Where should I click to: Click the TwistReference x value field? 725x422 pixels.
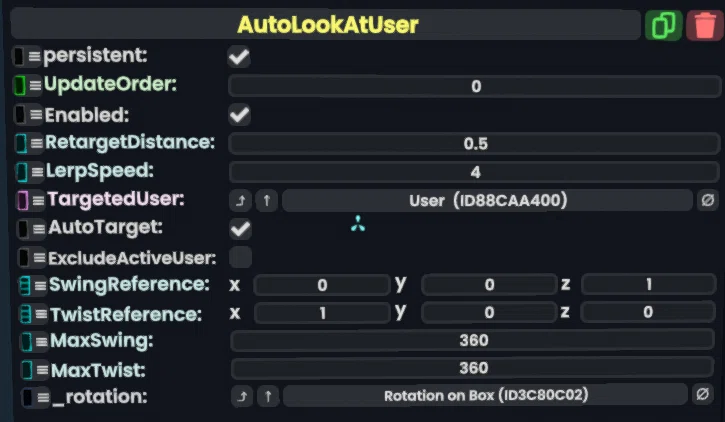[322, 313]
